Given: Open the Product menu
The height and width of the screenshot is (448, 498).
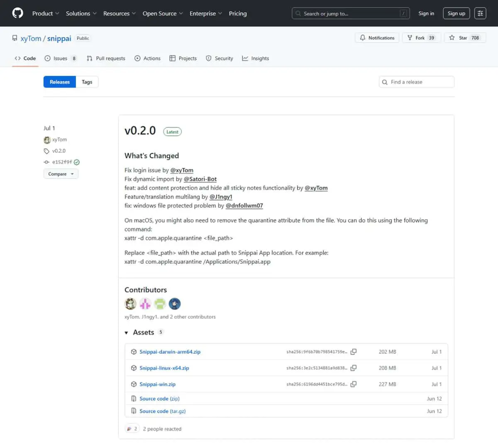Looking at the screenshot, I should (x=46, y=13).
